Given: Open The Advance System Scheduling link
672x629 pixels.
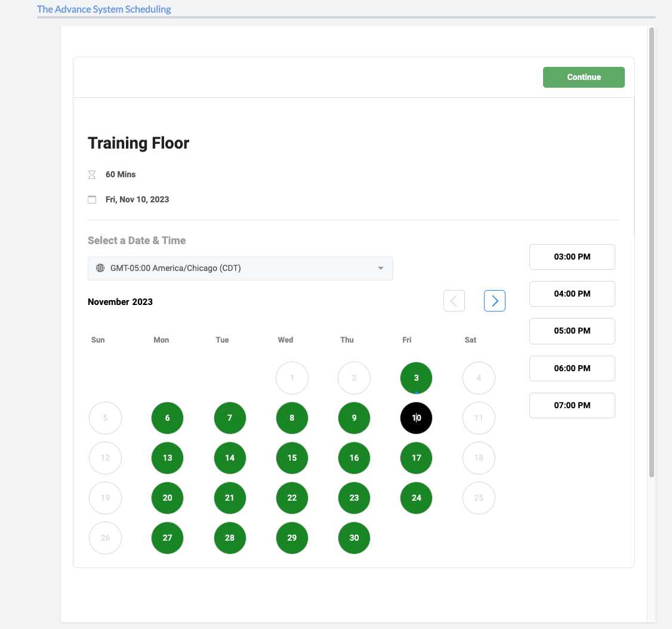Looking at the screenshot, I should click(104, 10).
